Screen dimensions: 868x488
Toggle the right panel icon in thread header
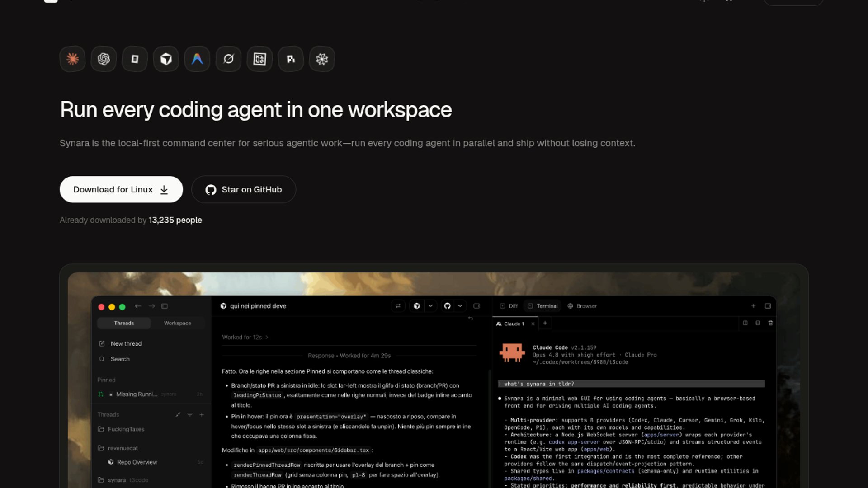point(476,306)
